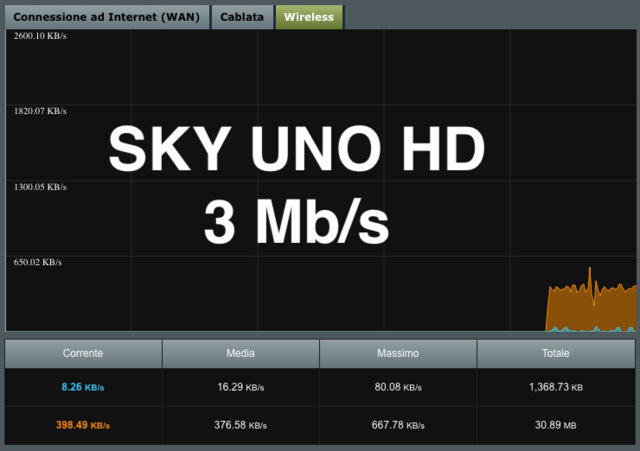The height and width of the screenshot is (451, 640).
Task: Select the 376.58 KB/s average cell
Action: tap(240, 425)
